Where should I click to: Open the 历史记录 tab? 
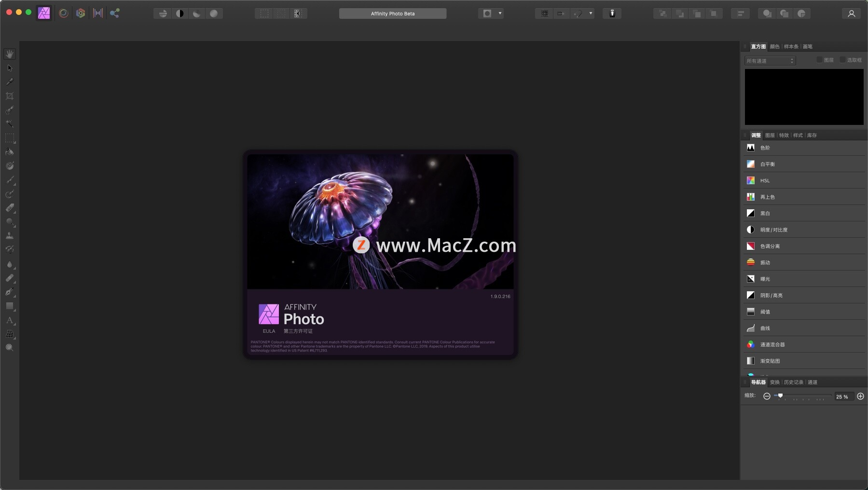[794, 382]
